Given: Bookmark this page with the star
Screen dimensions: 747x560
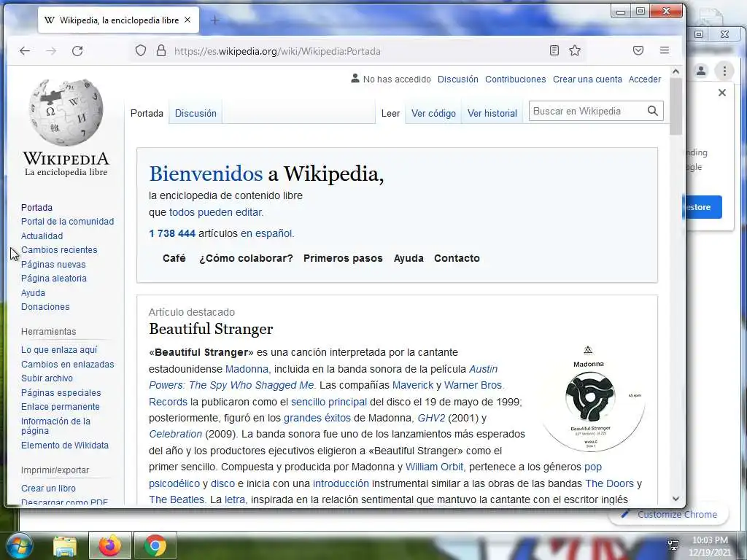Looking at the screenshot, I should coord(575,50).
